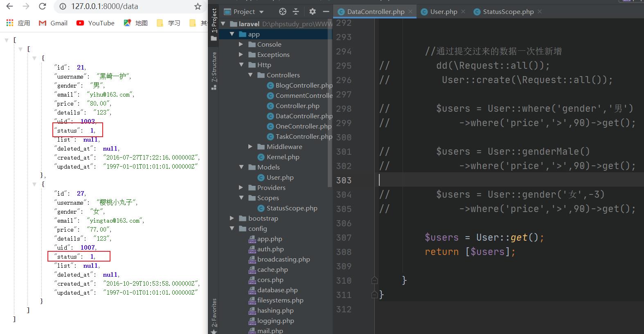
Task: Open the 地图 maps bookmark
Action: tap(135, 23)
